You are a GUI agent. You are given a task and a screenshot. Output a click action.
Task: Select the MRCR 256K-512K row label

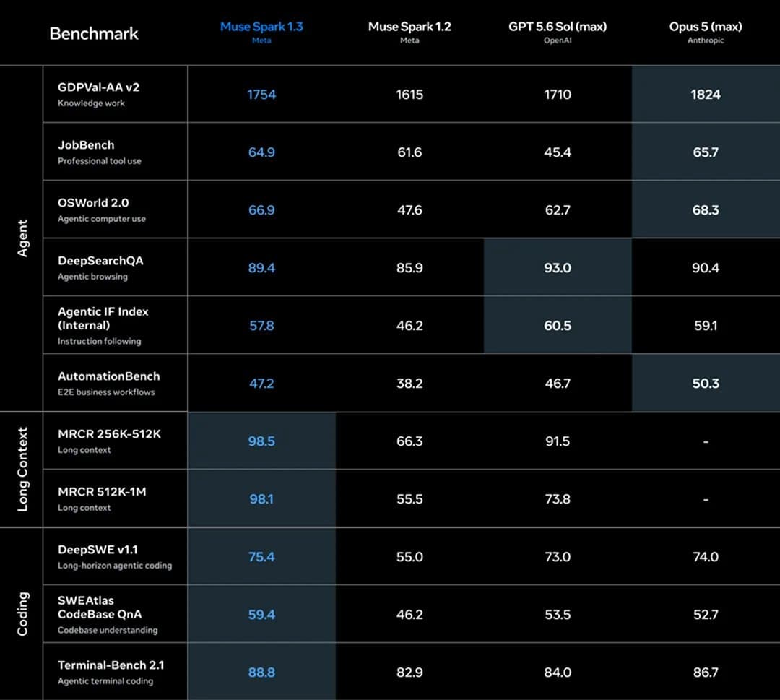(110, 434)
